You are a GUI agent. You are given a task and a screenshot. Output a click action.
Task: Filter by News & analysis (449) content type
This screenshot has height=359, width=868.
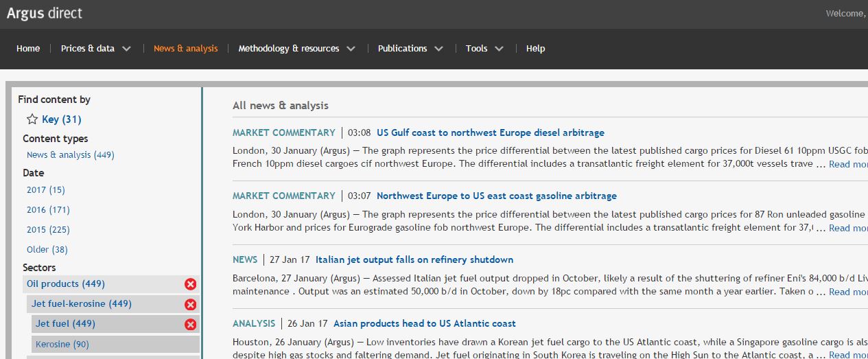click(x=70, y=154)
